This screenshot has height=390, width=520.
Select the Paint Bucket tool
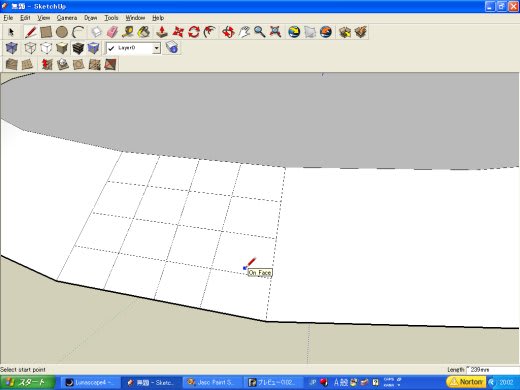[144, 32]
